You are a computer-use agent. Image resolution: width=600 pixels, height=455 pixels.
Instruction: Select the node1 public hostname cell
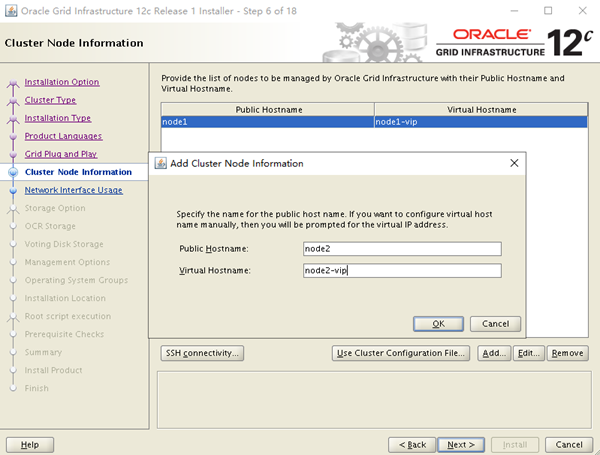[x=267, y=122]
